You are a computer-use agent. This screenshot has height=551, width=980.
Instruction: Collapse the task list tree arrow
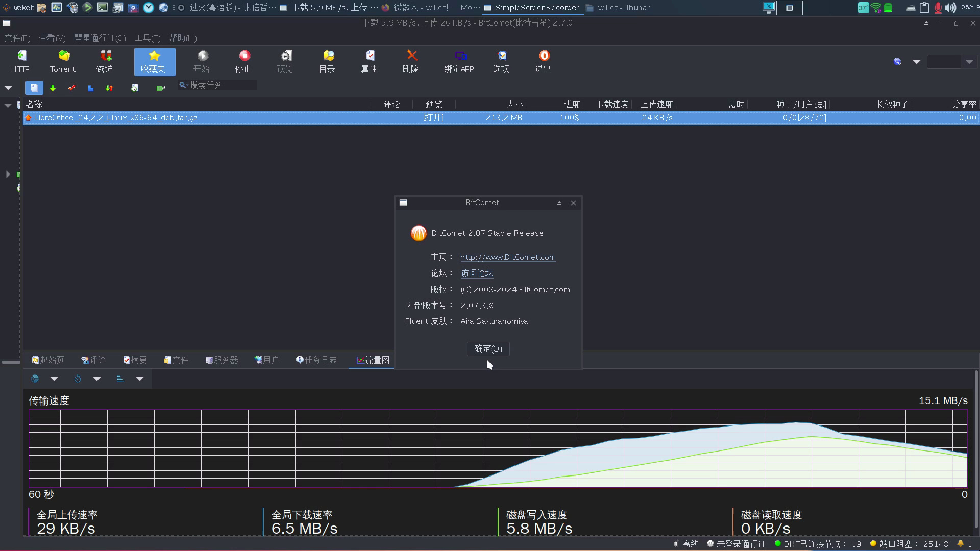point(8,105)
